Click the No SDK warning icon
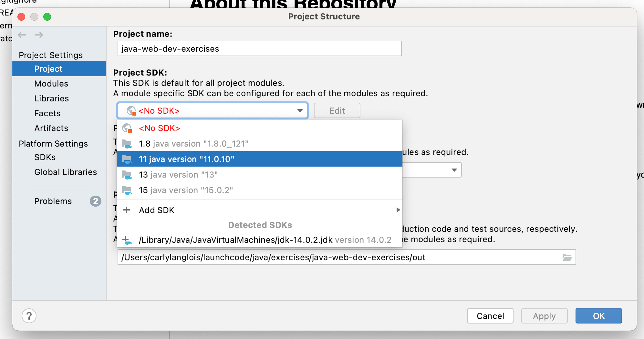 (x=127, y=128)
